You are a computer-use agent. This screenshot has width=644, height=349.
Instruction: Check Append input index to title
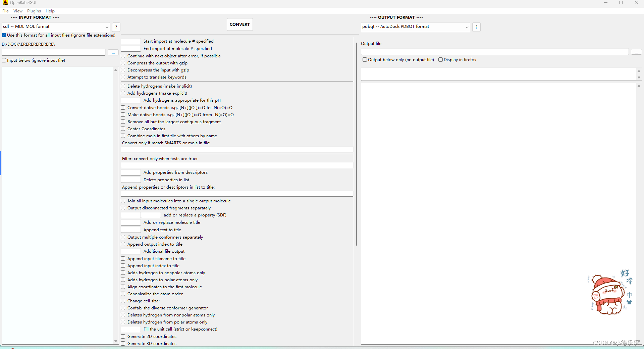[x=123, y=266]
